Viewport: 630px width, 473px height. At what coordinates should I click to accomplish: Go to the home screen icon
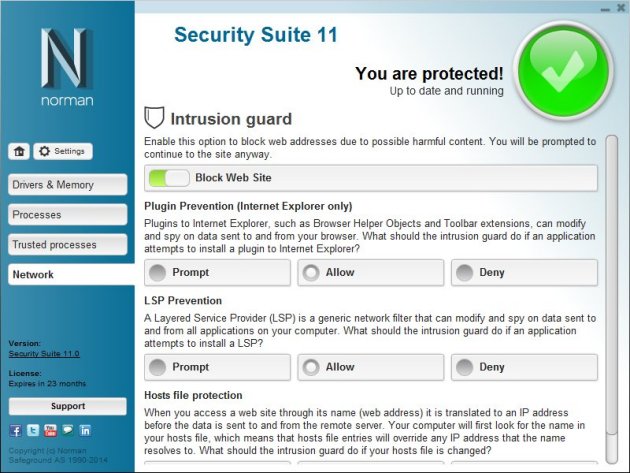coord(19,152)
